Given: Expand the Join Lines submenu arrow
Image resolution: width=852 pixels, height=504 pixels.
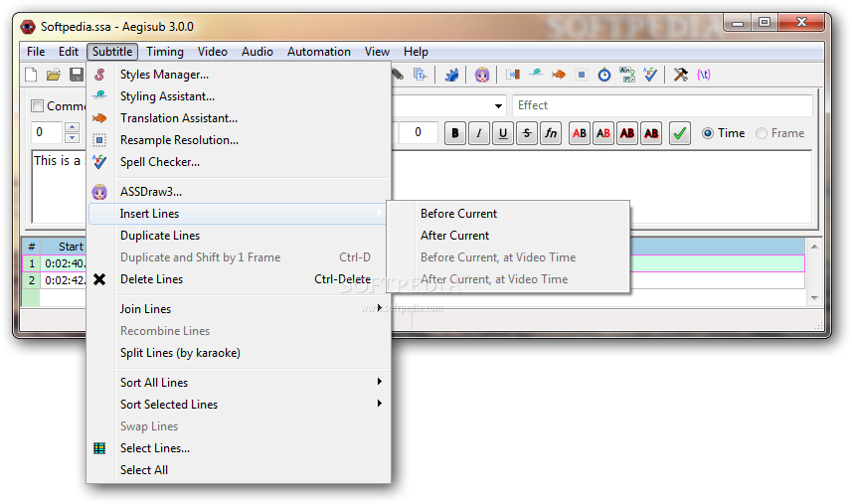Looking at the screenshot, I should pos(379,308).
